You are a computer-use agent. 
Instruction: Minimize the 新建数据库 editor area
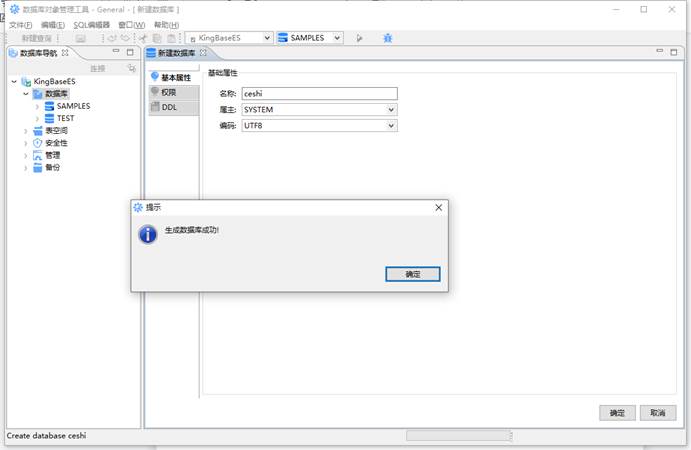click(660, 51)
